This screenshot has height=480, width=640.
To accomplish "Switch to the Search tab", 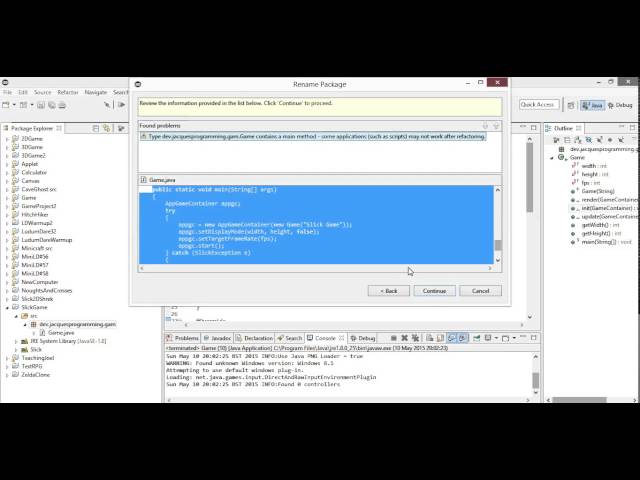I will [289, 338].
